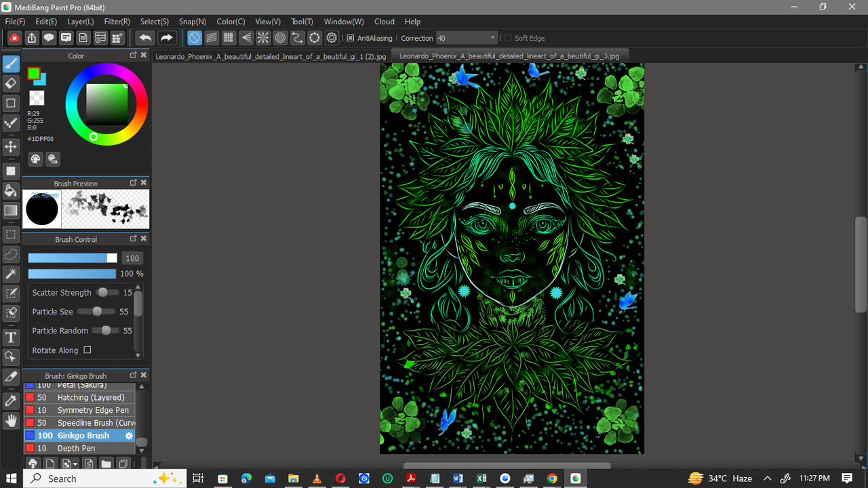Select the rectangular Select tool
Viewport: 868px width, 488px height.
click(11, 235)
